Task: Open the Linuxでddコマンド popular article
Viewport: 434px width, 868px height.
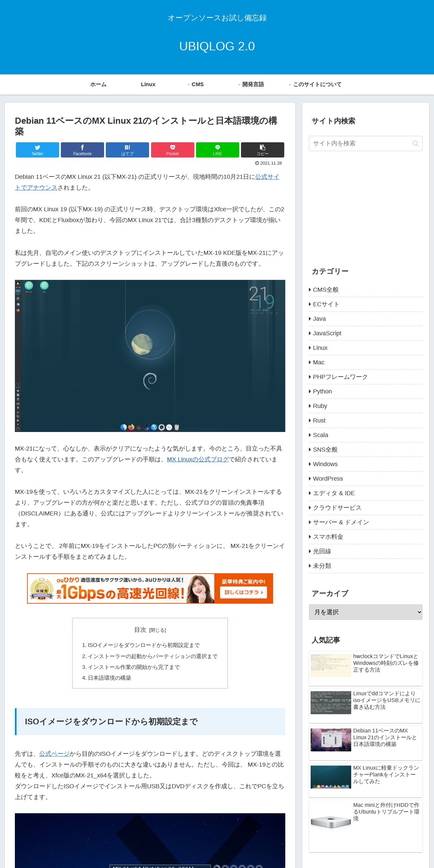Action: coord(366,706)
